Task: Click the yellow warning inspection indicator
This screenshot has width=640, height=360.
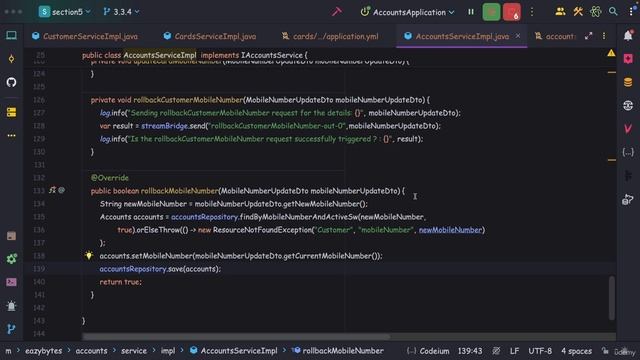Action: (x=611, y=53)
